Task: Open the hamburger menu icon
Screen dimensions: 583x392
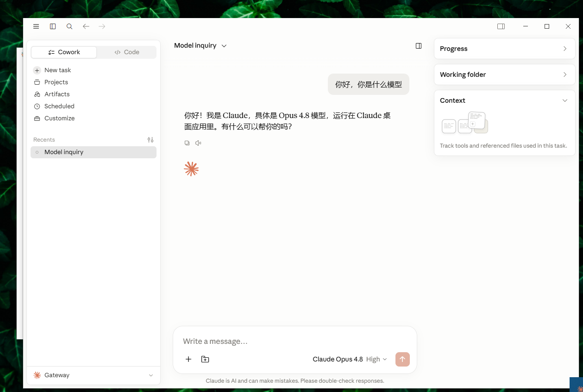Action: click(x=36, y=26)
